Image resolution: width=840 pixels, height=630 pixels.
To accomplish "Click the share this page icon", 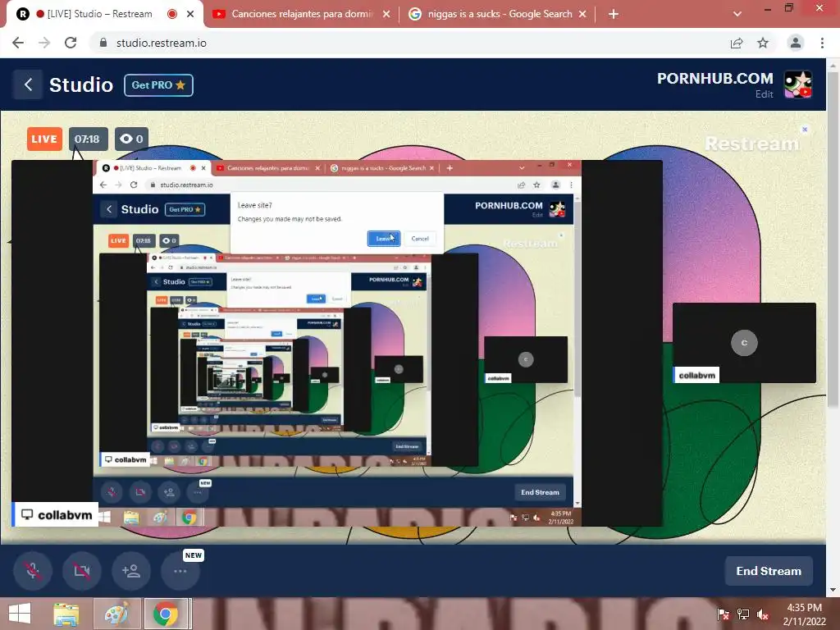I will 737,43.
